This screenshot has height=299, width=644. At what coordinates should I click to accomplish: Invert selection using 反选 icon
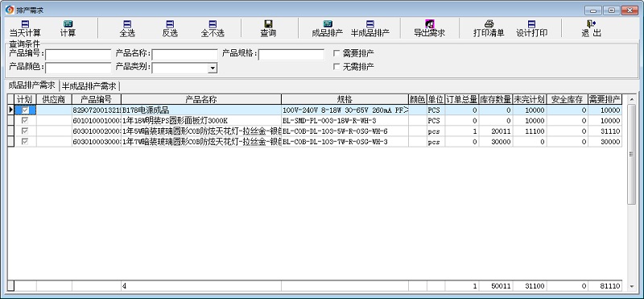click(170, 24)
